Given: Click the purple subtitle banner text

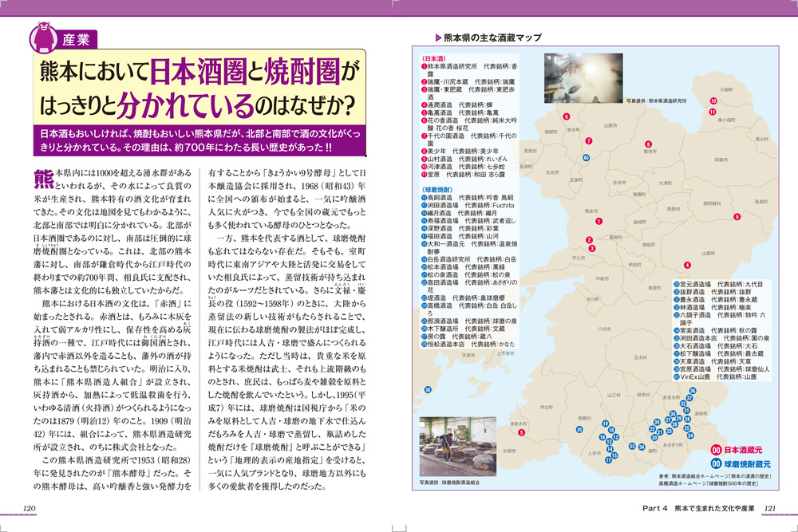Looking at the screenshot, I should pyautogui.click(x=199, y=140).
